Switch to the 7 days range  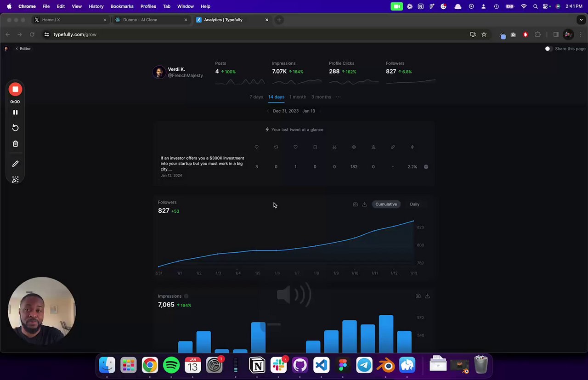coord(256,97)
